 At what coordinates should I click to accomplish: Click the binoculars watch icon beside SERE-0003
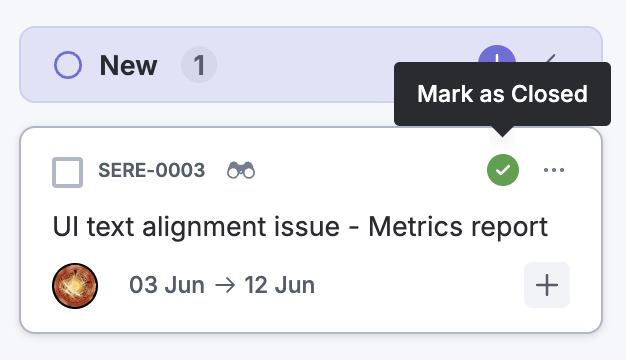pos(241,170)
